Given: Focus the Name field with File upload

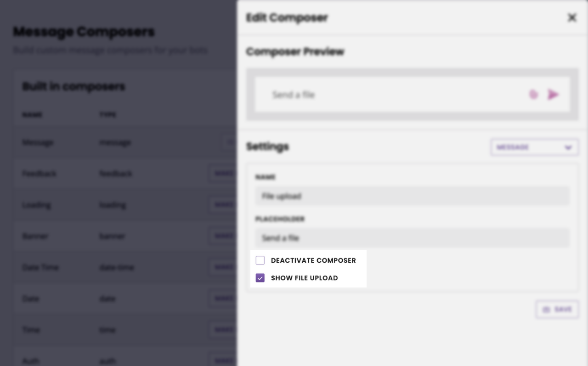Looking at the screenshot, I should coord(412,196).
